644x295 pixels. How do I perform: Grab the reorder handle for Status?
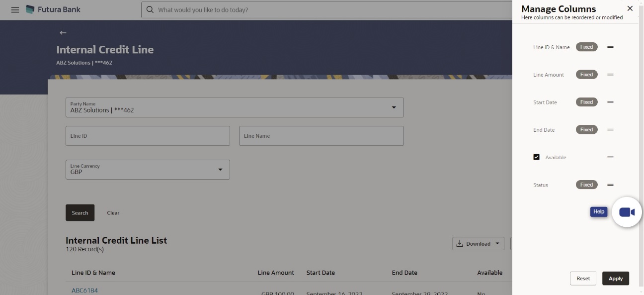click(x=610, y=185)
